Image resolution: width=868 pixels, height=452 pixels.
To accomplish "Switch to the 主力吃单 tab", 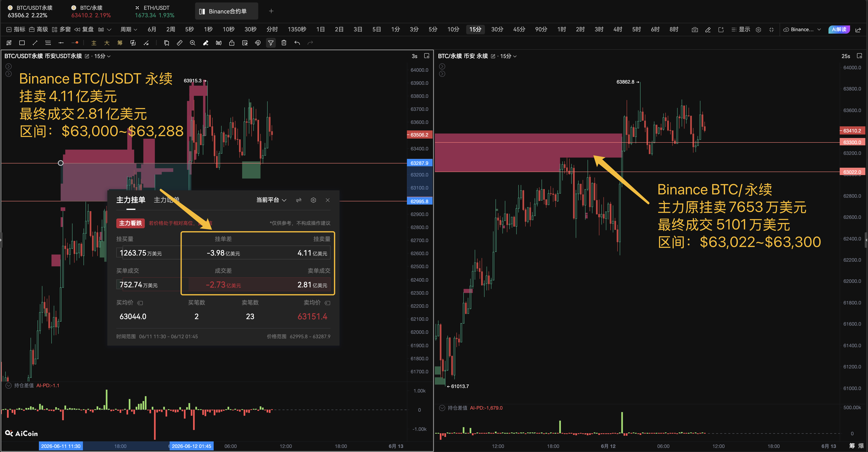I will click(166, 200).
